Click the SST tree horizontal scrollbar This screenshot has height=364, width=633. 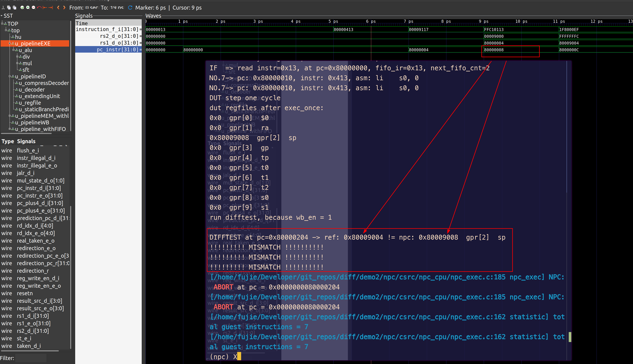27,133
